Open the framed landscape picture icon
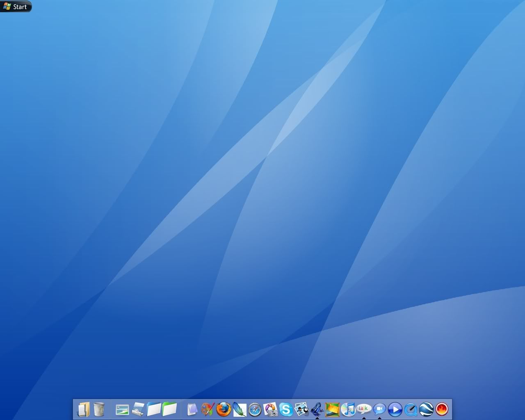 [x=333, y=409]
